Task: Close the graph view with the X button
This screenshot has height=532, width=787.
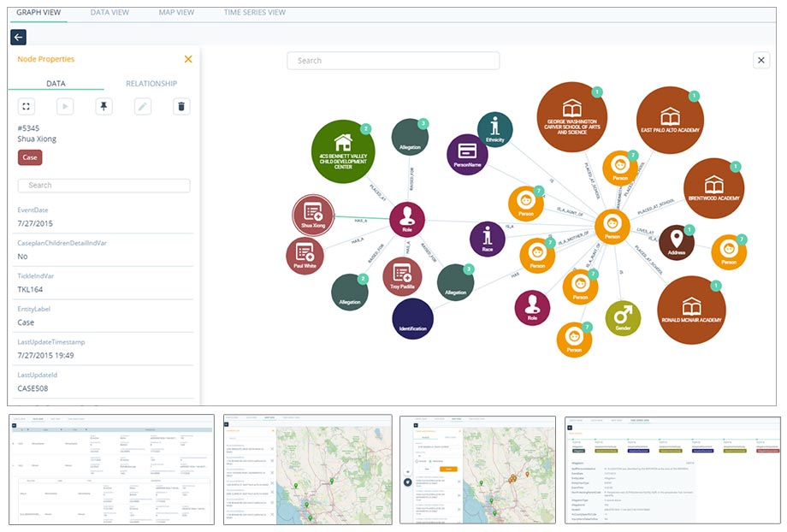Action: (x=760, y=60)
